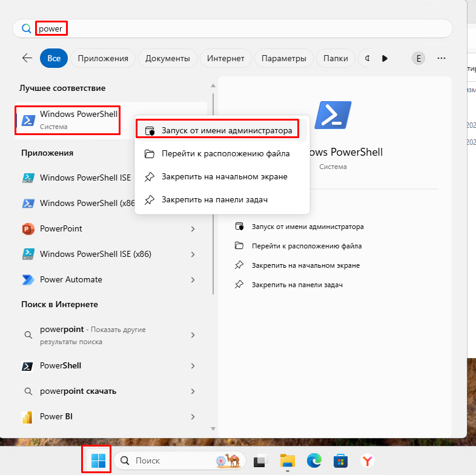Choose "Закрепить на начальном экране" in context menu
476x475 pixels.
(222, 176)
